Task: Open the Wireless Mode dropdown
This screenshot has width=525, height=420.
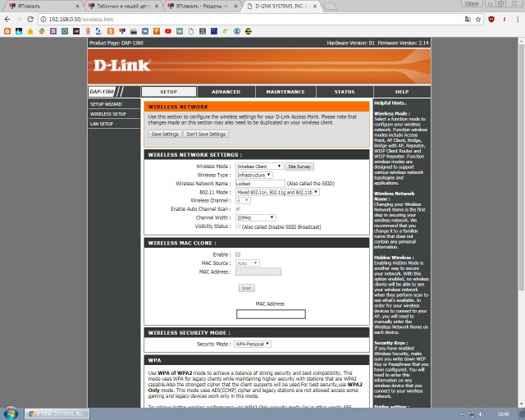Action: [259, 167]
